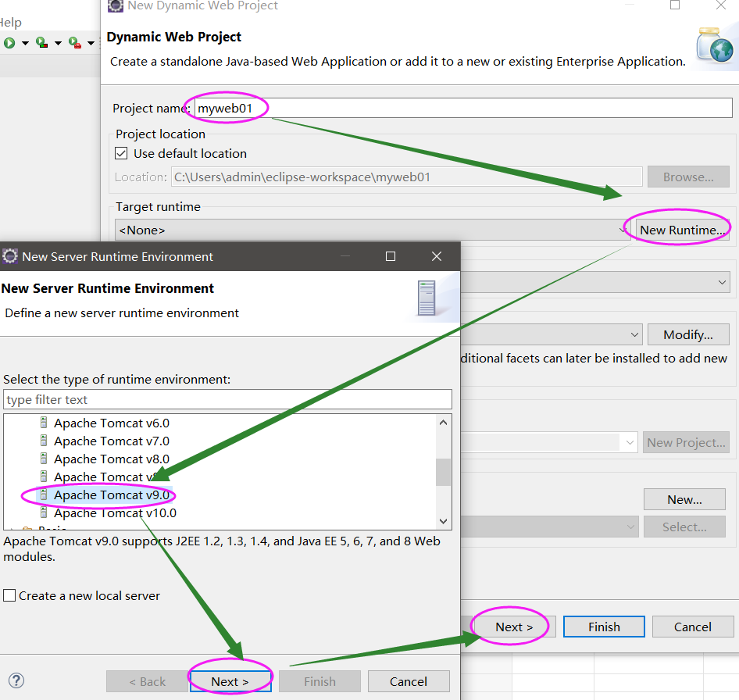Click the < Back button in runtime dialog
This screenshot has width=739, height=700.
pos(147,681)
